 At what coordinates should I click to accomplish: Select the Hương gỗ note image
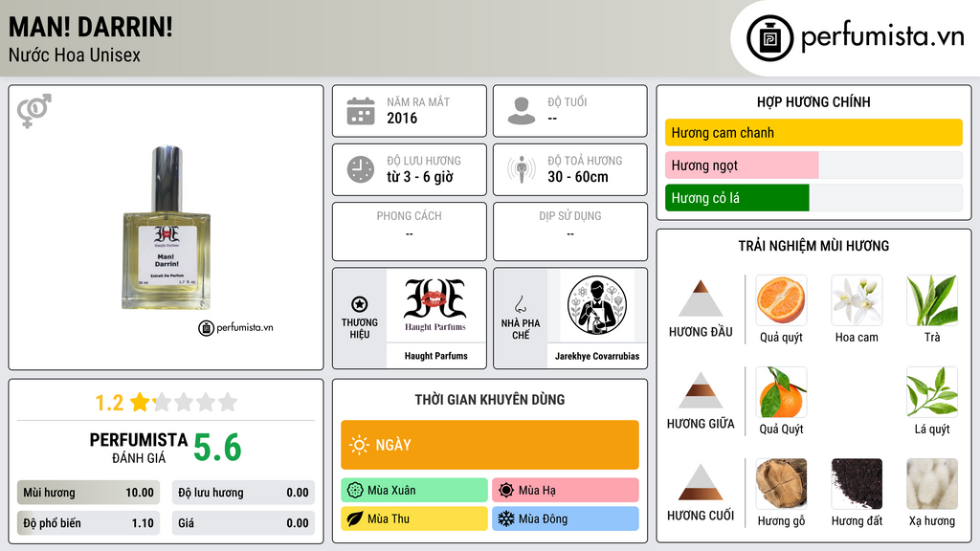781,483
